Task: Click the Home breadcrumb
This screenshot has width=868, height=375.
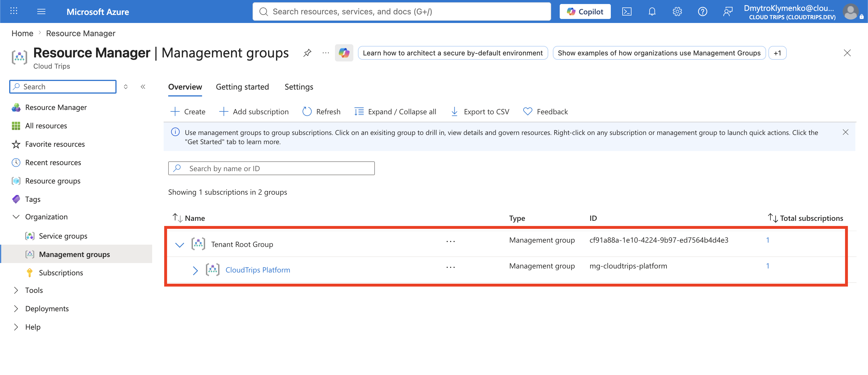Action: [x=22, y=33]
